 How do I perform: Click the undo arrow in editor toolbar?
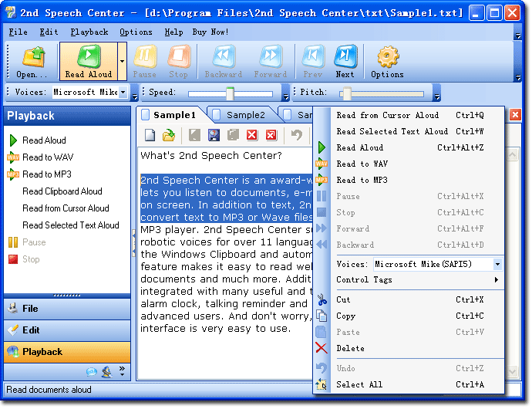(x=297, y=135)
